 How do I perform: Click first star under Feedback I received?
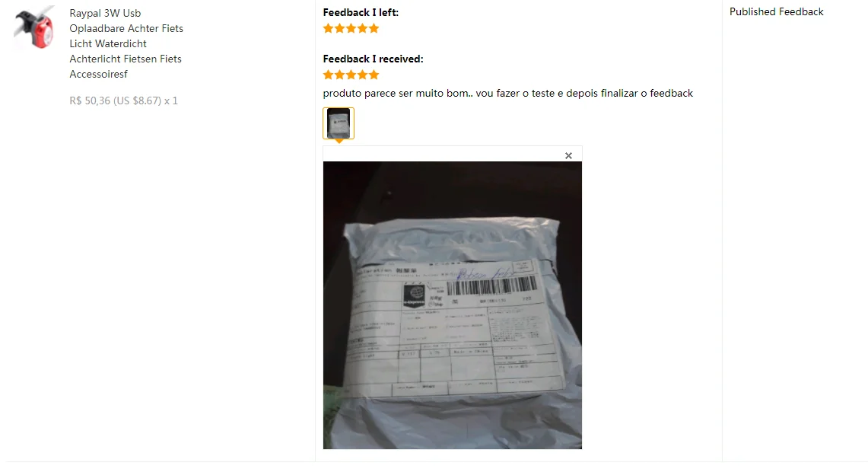tap(329, 75)
